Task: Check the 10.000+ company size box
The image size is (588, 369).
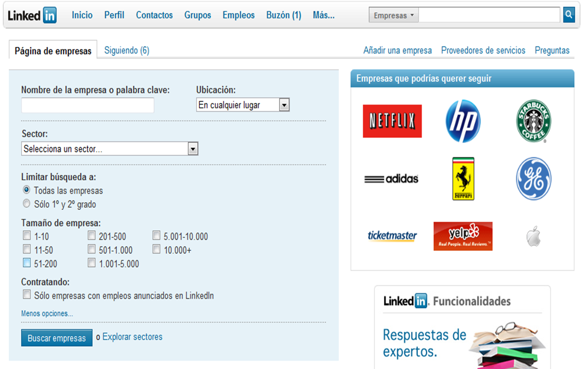Action: (157, 250)
